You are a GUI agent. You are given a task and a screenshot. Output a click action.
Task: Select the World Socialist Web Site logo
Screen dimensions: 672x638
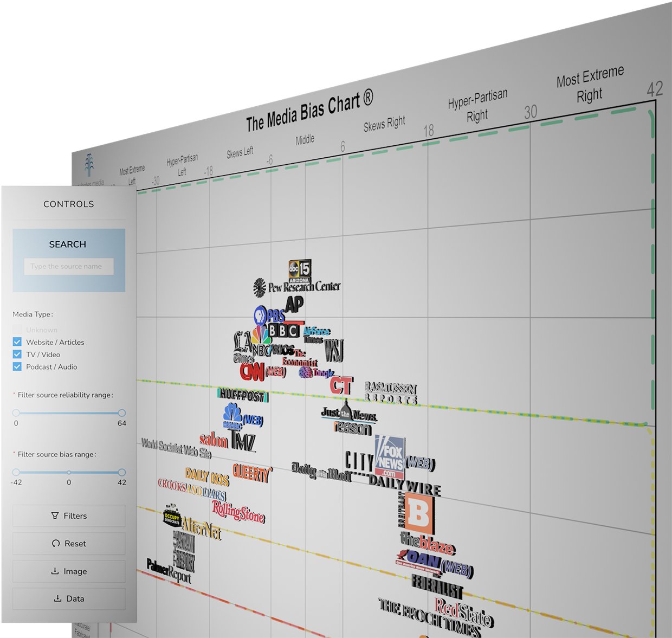(x=176, y=448)
